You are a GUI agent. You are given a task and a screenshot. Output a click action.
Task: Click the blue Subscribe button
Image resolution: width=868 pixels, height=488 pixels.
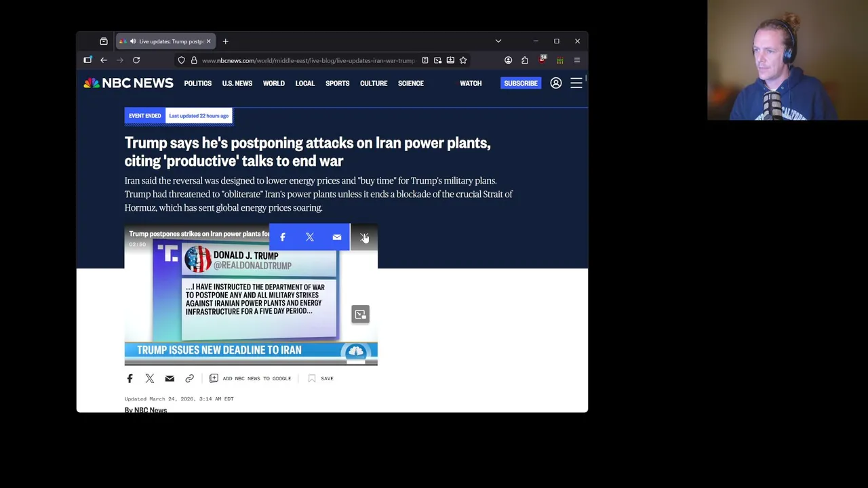click(521, 83)
